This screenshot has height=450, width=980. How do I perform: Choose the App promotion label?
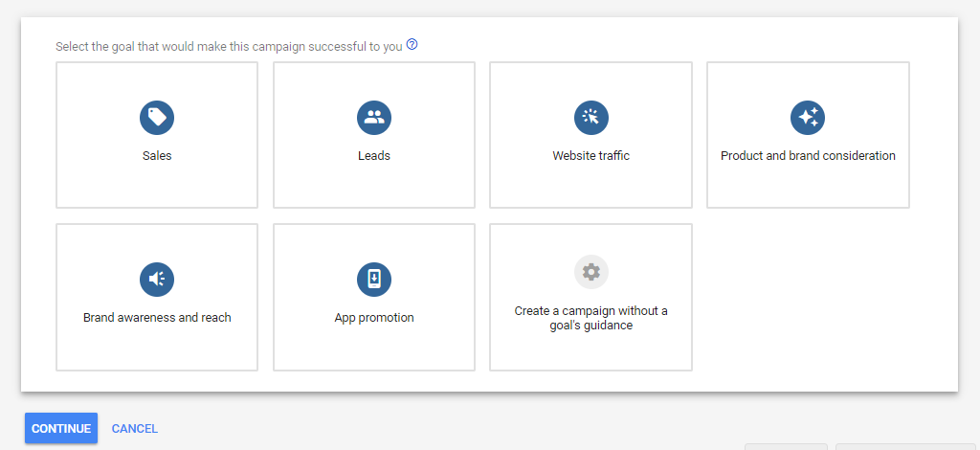(x=374, y=318)
